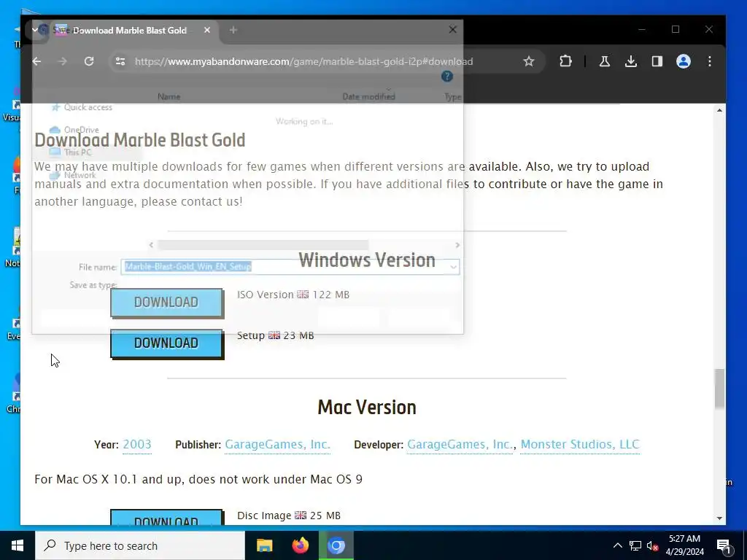Open the Save dialog help icon

click(446, 76)
